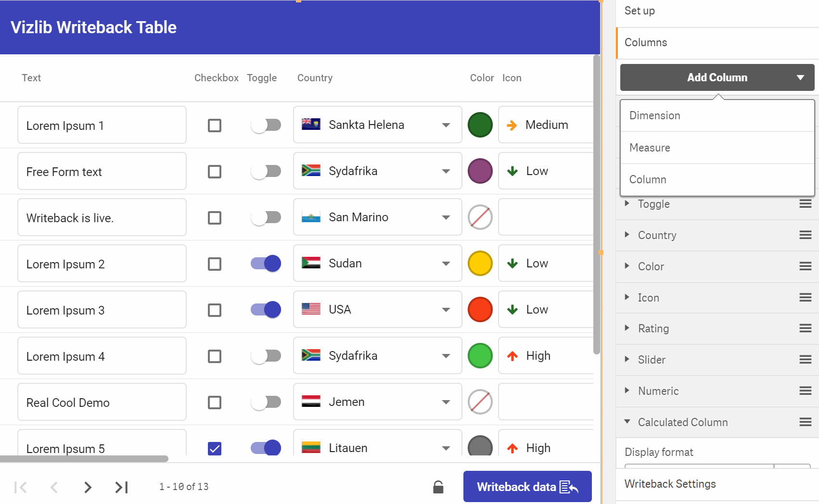Click empty color circle for Real Cool Demo row
This screenshot has height=504, width=819.
480,402
